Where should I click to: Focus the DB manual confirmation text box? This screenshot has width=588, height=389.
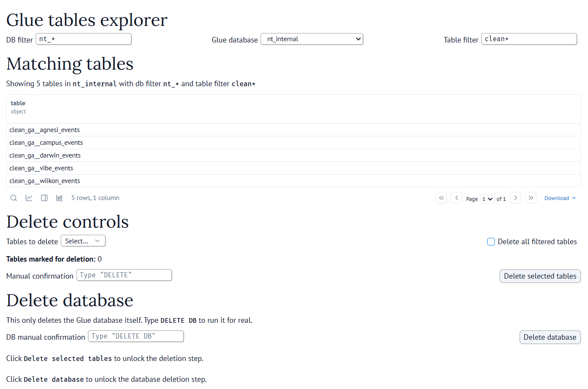[136, 336]
